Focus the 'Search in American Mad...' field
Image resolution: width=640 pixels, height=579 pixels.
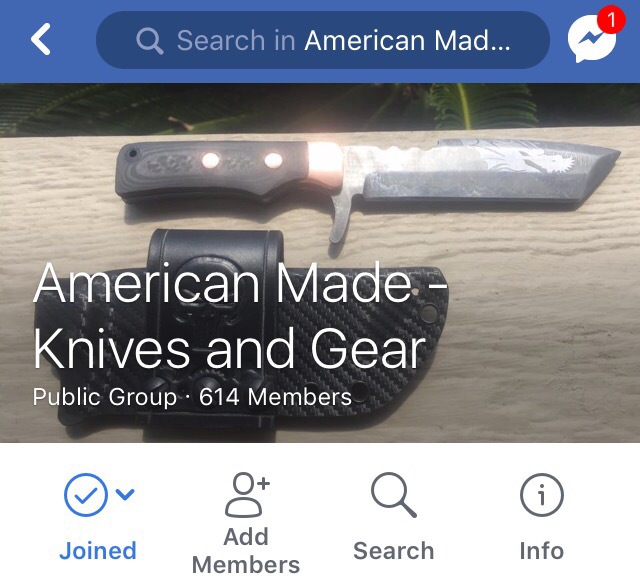tap(322, 40)
